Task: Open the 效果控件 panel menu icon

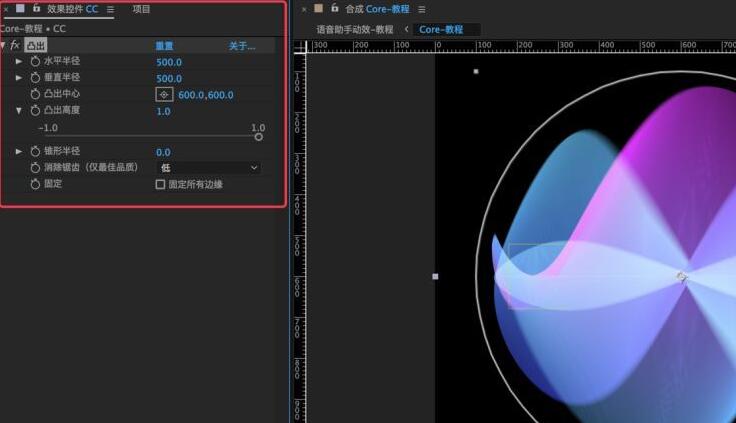Action: [x=110, y=9]
